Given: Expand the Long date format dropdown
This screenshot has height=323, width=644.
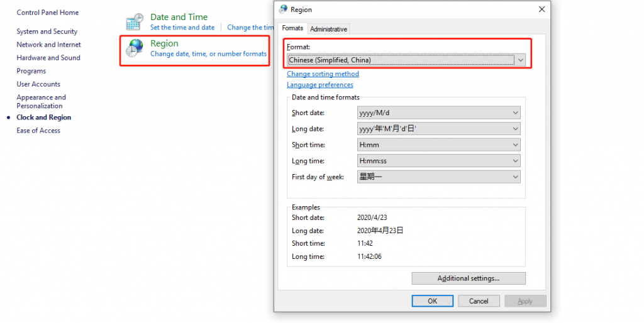Looking at the screenshot, I should (438, 128).
